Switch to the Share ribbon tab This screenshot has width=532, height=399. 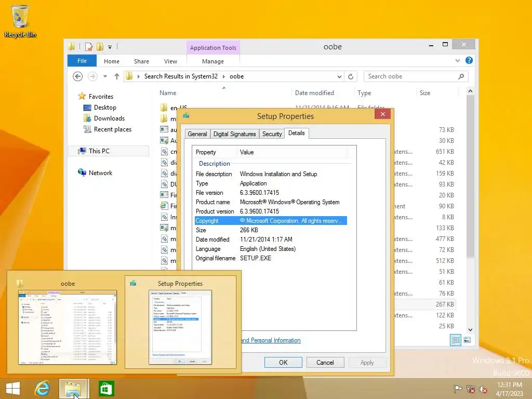[141, 61]
